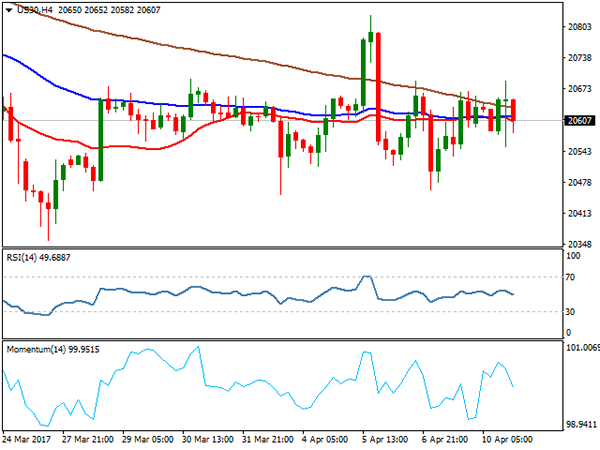Select the 30 Mar 13:00 time label
This screenshot has height=450, width=600.
[208, 439]
